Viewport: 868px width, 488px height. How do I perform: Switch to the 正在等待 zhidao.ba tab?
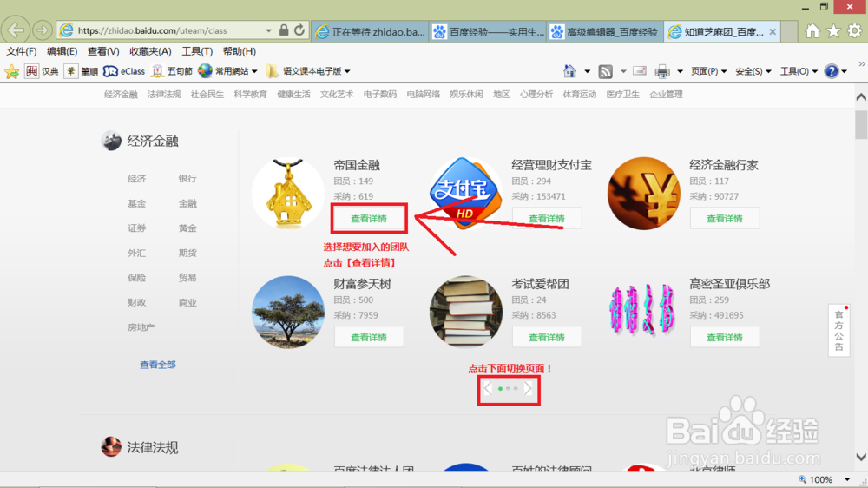click(371, 31)
